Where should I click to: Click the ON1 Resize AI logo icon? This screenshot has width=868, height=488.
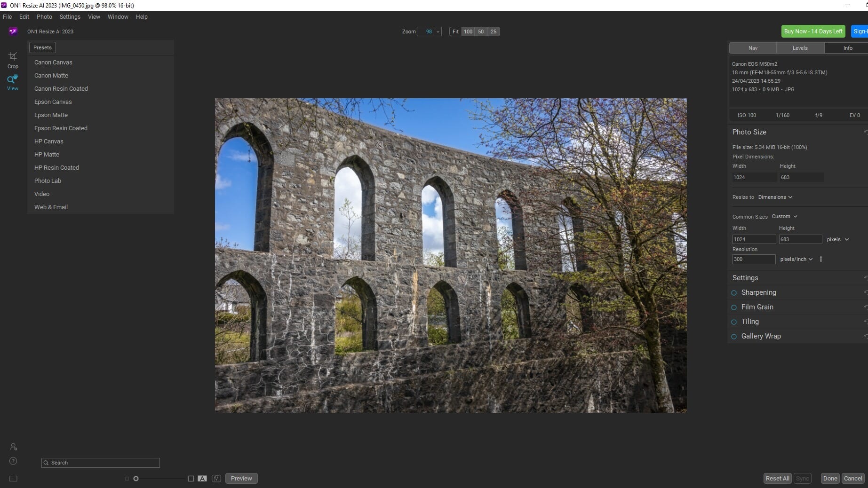click(13, 31)
